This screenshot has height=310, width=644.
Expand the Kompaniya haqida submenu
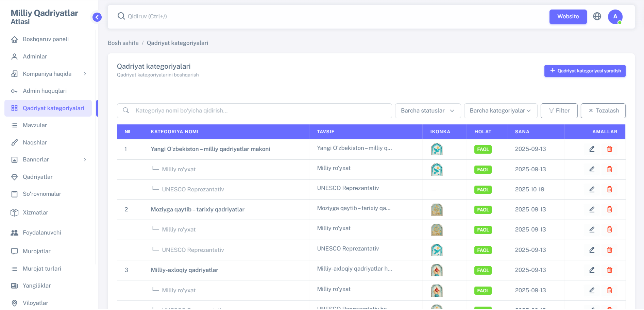[85, 74]
